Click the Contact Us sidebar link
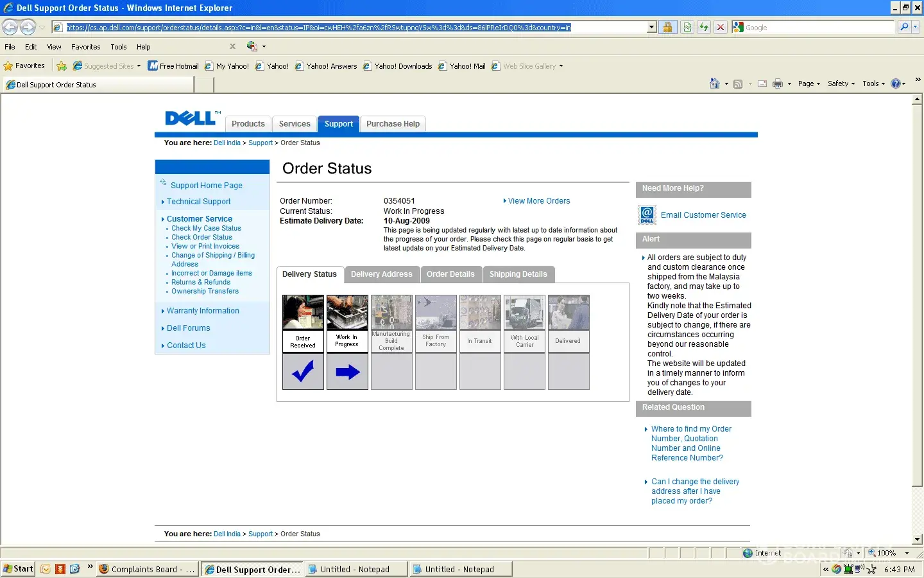This screenshot has height=578, width=924. (x=186, y=346)
